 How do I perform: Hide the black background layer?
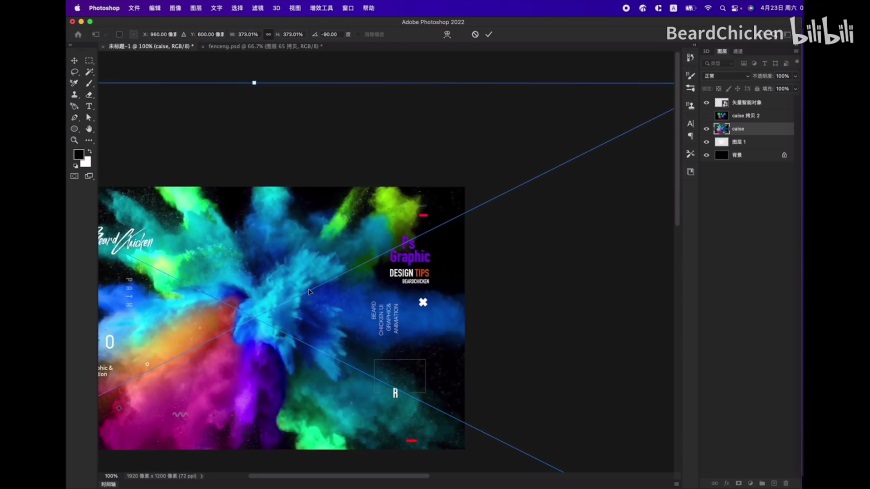click(x=706, y=155)
